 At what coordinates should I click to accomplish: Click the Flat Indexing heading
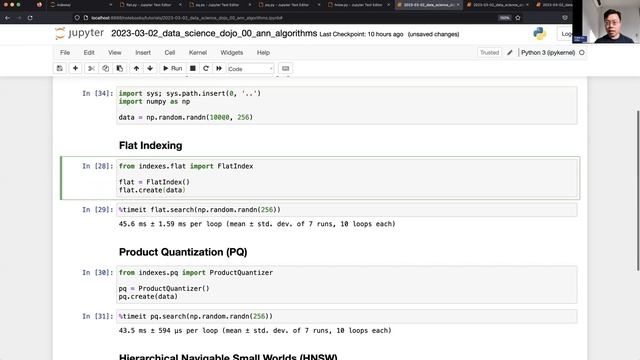click(x=150, y=146)
